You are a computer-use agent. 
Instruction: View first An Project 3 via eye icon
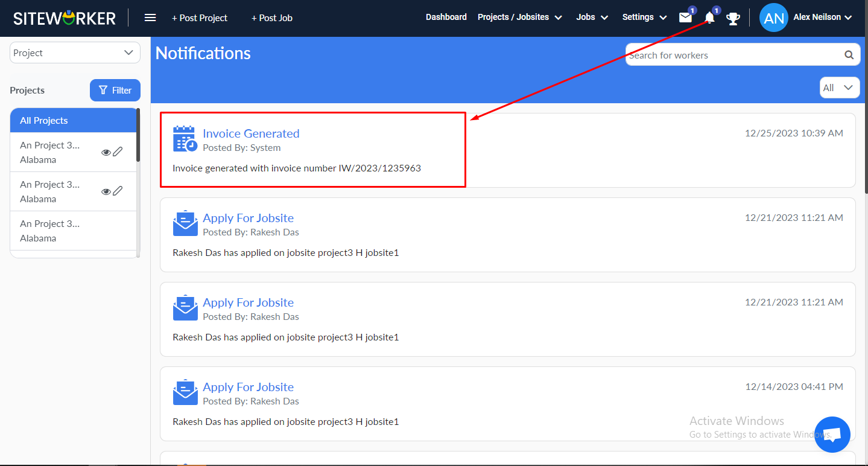pos(106,152)
